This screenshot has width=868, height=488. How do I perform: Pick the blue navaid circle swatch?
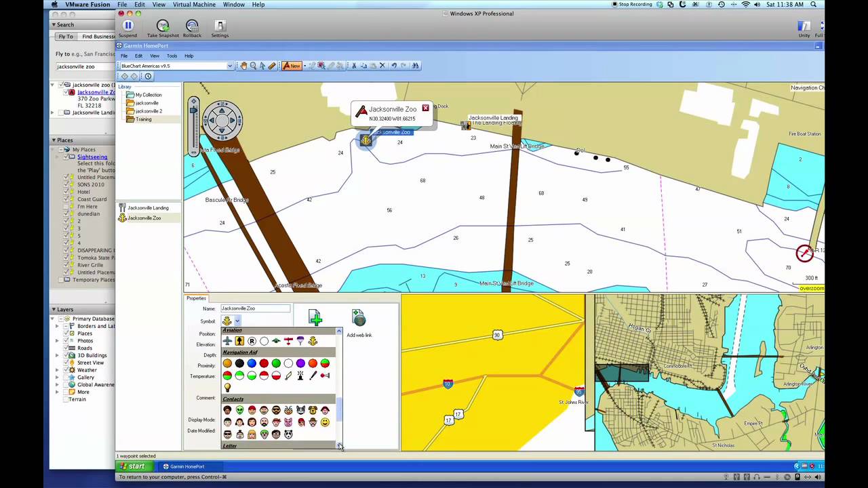coord(252,363)
